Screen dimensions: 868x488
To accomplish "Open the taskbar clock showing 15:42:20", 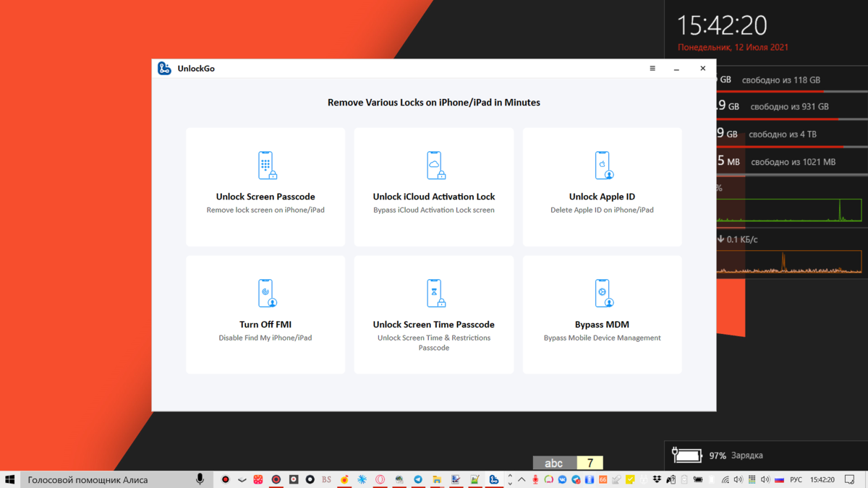I will pyautogui.click(x=822, y=479).
